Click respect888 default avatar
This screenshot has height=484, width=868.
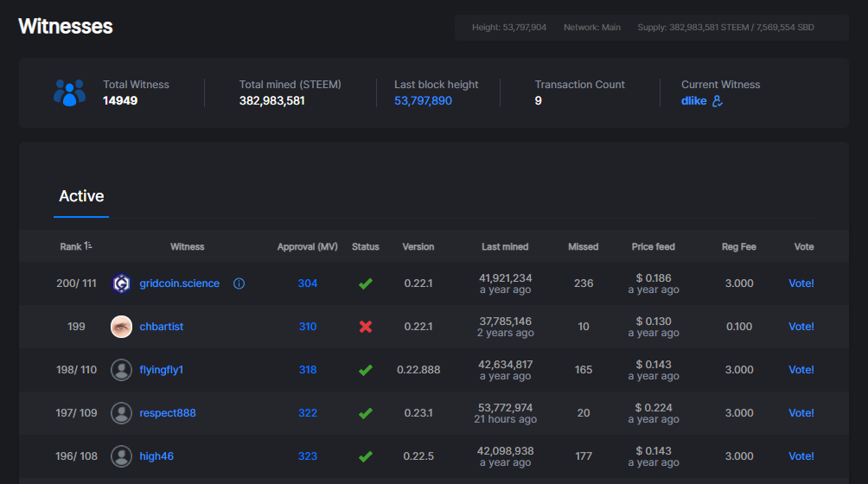(121, 412)
